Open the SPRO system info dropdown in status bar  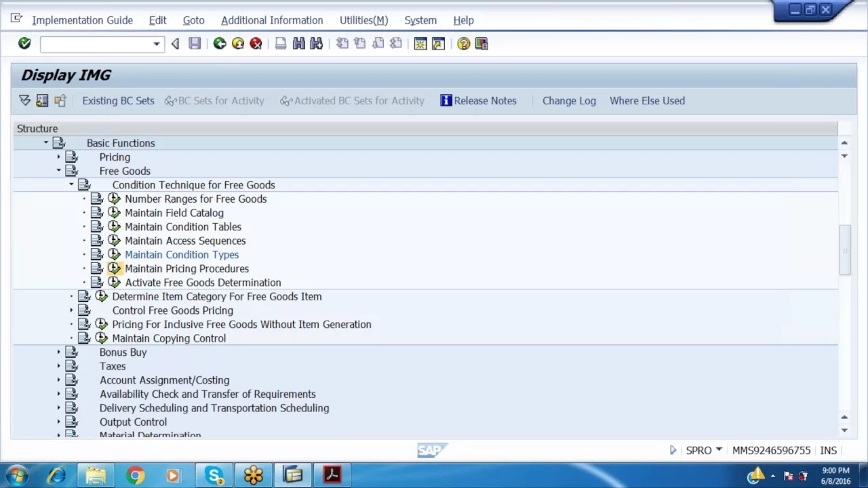coord(719,449)
